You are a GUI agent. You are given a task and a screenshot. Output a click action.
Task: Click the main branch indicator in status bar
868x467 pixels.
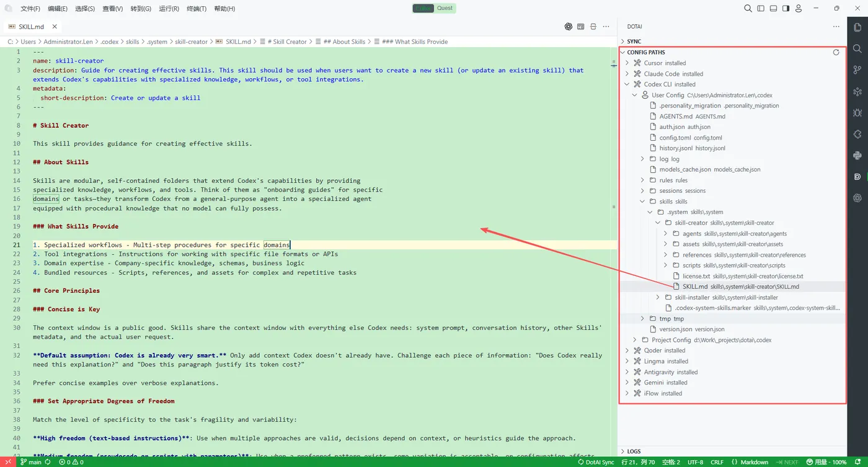pyautogui.click(x=31, y=462)
